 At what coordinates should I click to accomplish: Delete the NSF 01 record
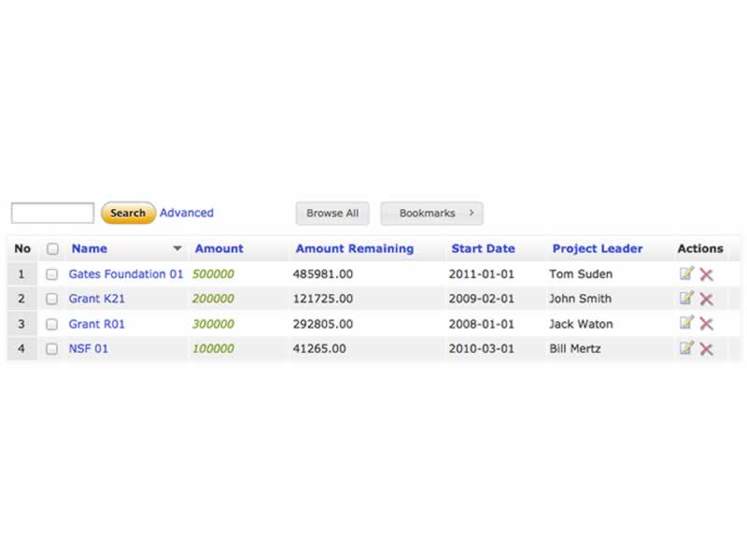707,349
